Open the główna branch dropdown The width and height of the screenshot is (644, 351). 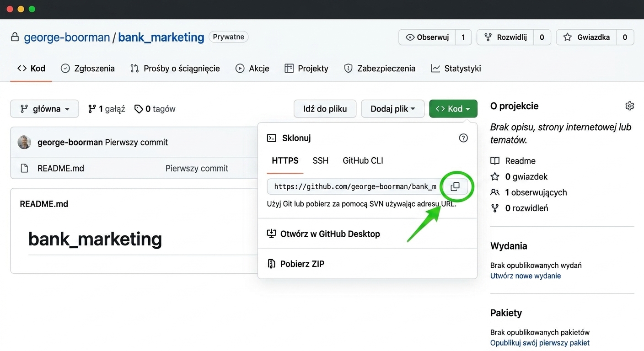44,109
